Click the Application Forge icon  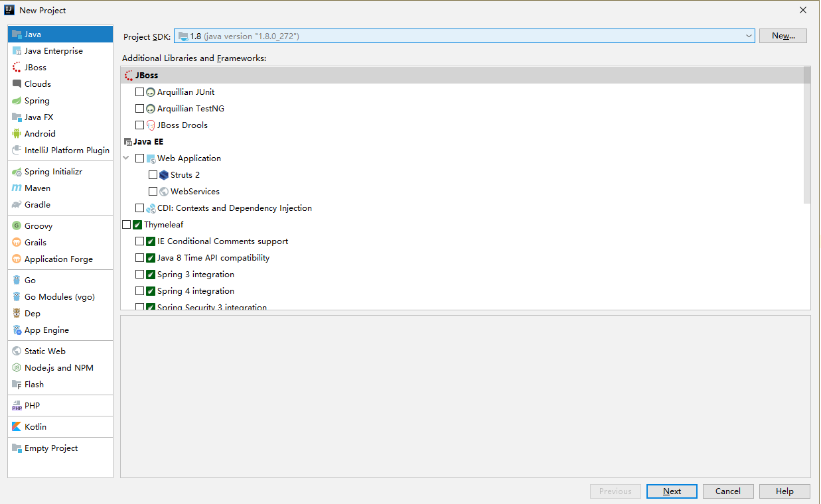point(17,259)
